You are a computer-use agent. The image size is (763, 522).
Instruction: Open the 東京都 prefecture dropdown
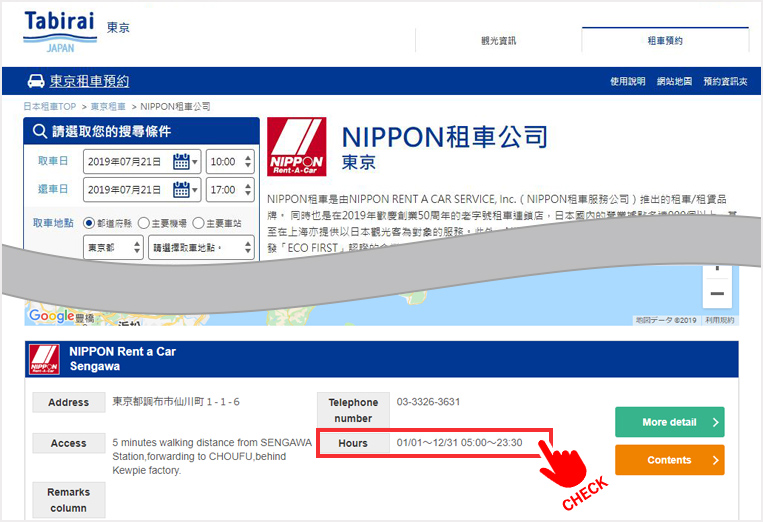tap(113, 248)
